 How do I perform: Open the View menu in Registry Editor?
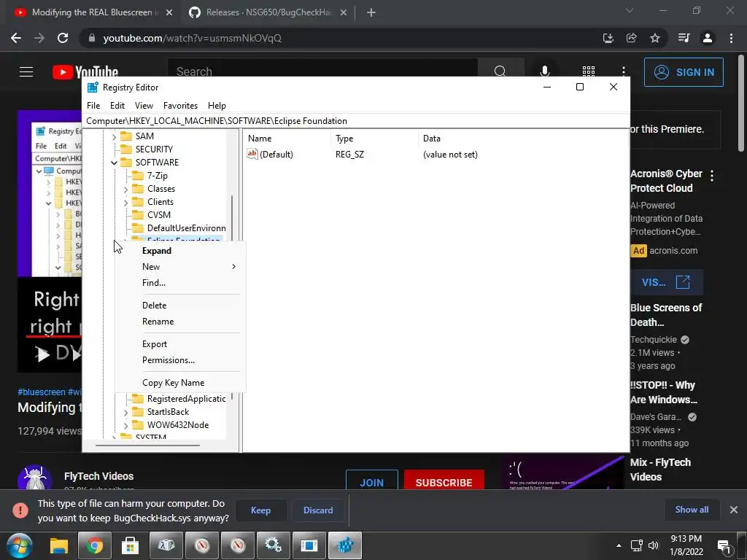[144, 106]
